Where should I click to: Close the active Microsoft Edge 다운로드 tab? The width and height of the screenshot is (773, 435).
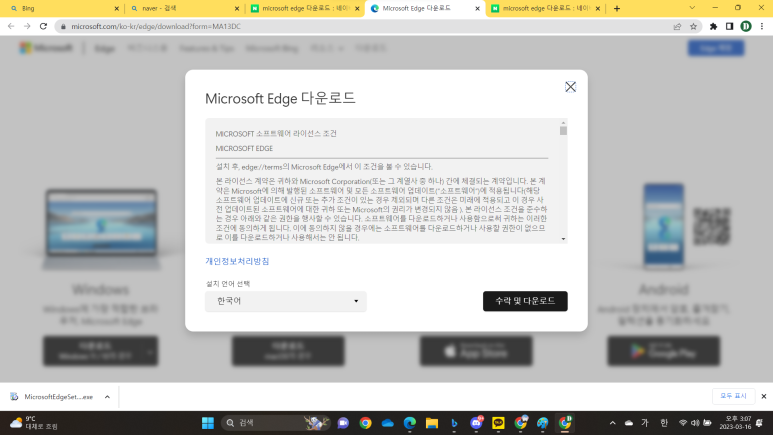point(477,8)
